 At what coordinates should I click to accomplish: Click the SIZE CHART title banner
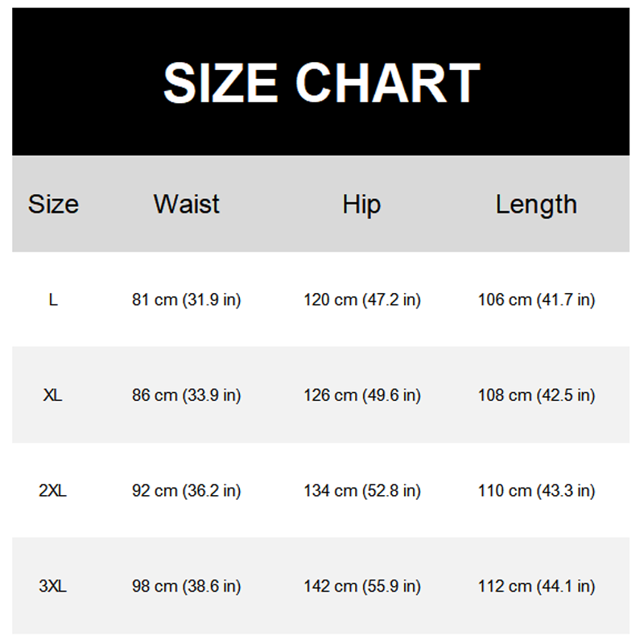(321, 82)
